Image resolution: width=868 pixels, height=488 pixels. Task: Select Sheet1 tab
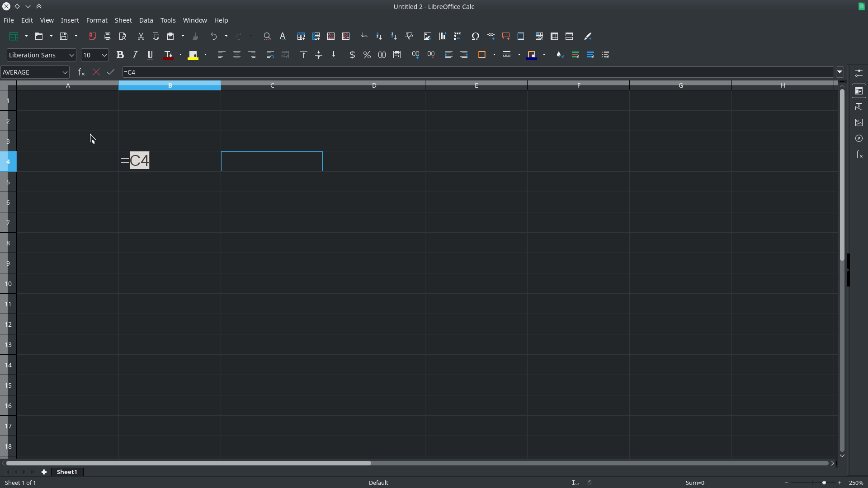coord(67,471)
